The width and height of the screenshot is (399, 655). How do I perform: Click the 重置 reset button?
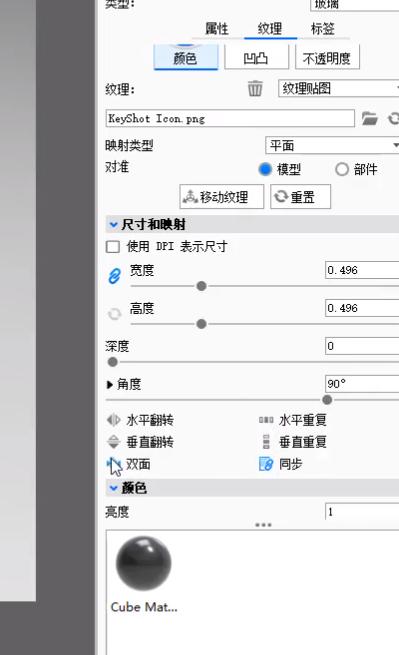(300, 196)
